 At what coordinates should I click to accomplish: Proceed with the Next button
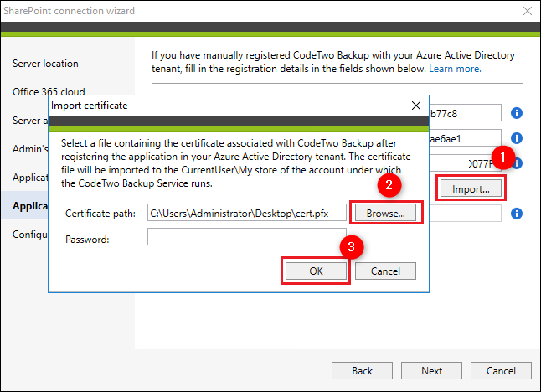[431, 370]
